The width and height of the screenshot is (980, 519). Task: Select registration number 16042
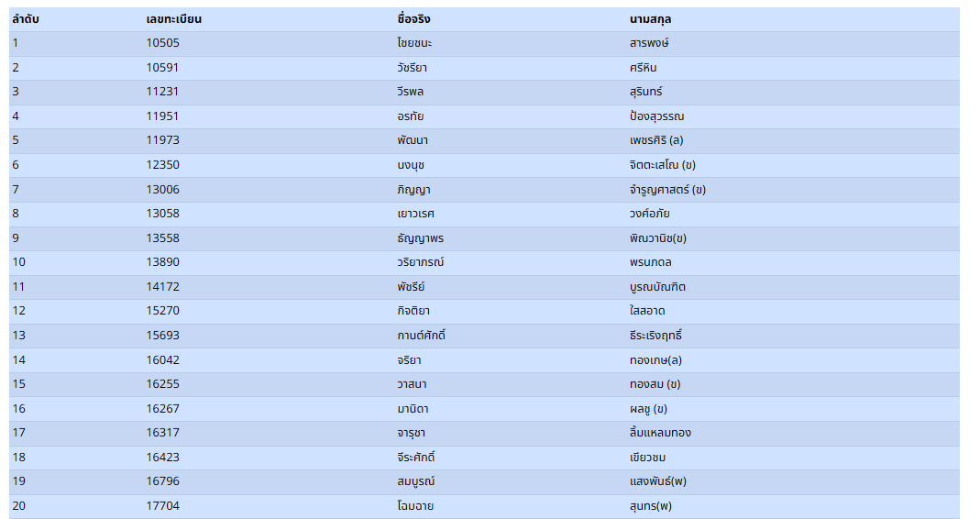(162, 359)
